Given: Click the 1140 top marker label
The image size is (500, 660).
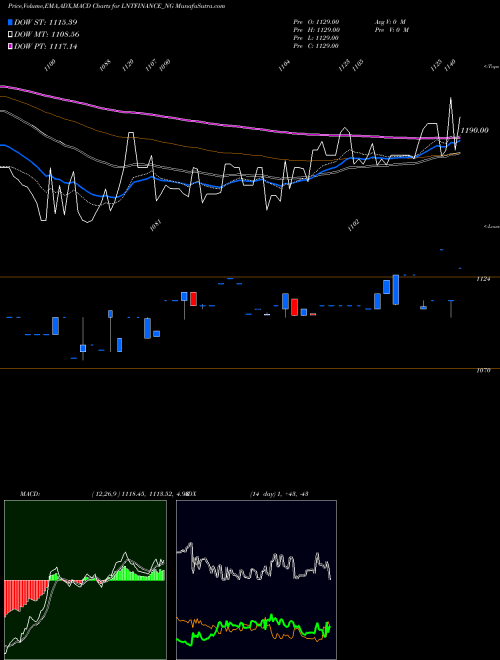Looking at the screenshot, I should pos(450,65).
